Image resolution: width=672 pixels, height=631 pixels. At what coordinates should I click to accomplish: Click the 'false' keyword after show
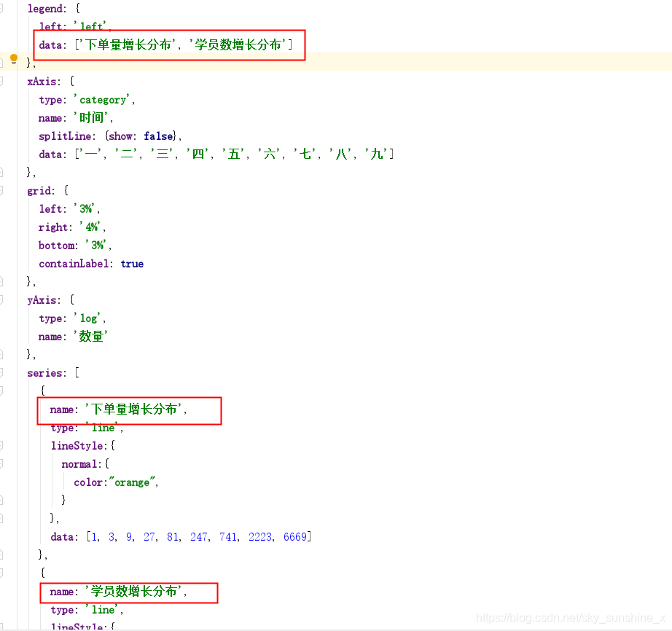pos(158,136)
